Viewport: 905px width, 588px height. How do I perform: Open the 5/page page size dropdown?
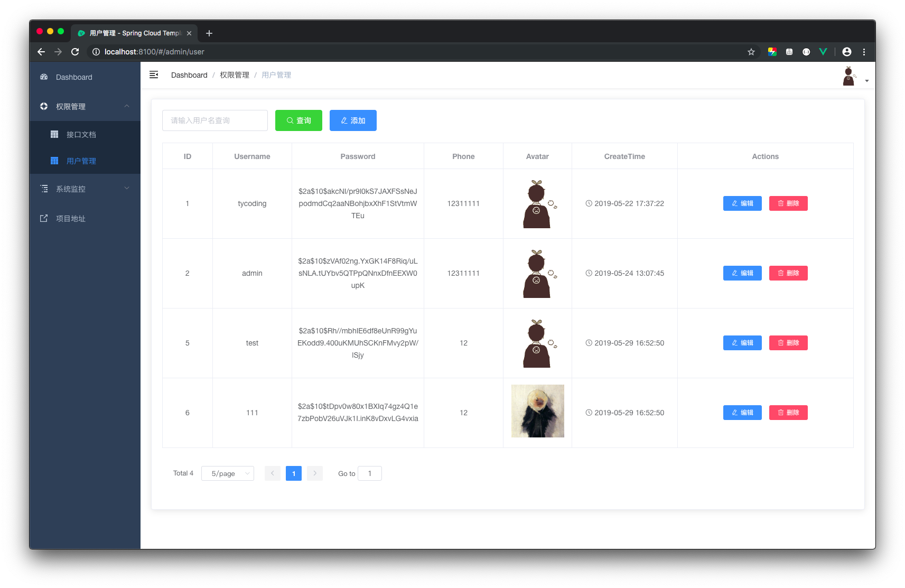(x=228, y=473)
